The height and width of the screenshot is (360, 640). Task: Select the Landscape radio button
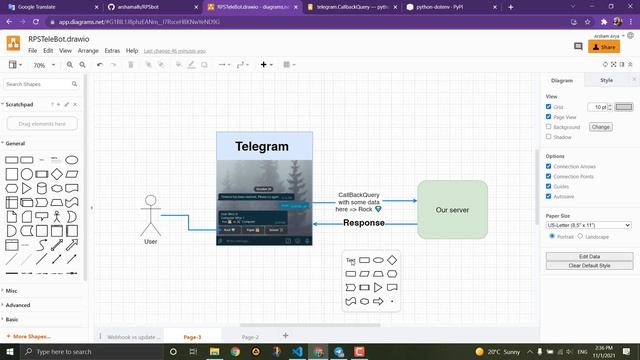pos(580,236)
